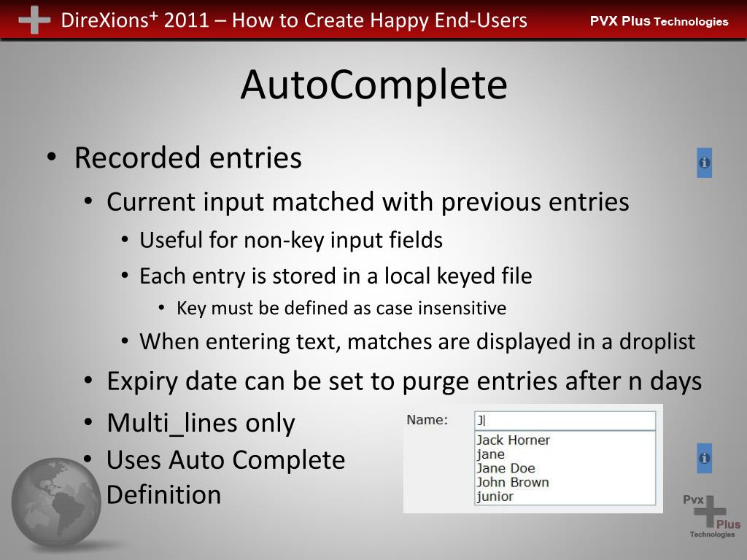Image resolution: width=747 pixels, height=560 pixels.
Task: Click the DireXions+ 2011 header title
Action: pyautogui.click(x=294, y=20)
